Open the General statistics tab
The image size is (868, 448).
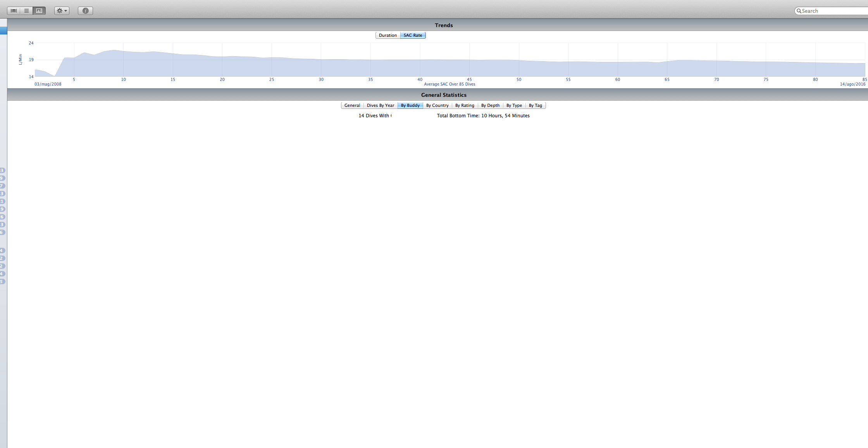pyautogui.click(x=352, y=105)
